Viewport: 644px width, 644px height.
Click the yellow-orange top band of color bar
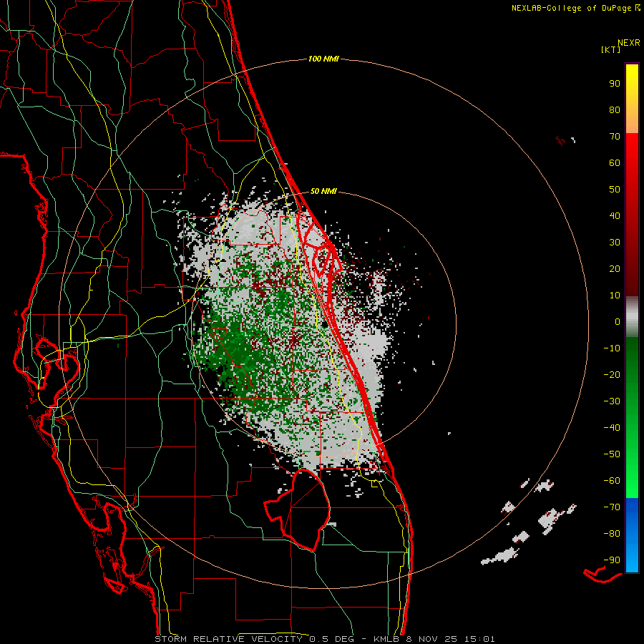coord(632,99)
